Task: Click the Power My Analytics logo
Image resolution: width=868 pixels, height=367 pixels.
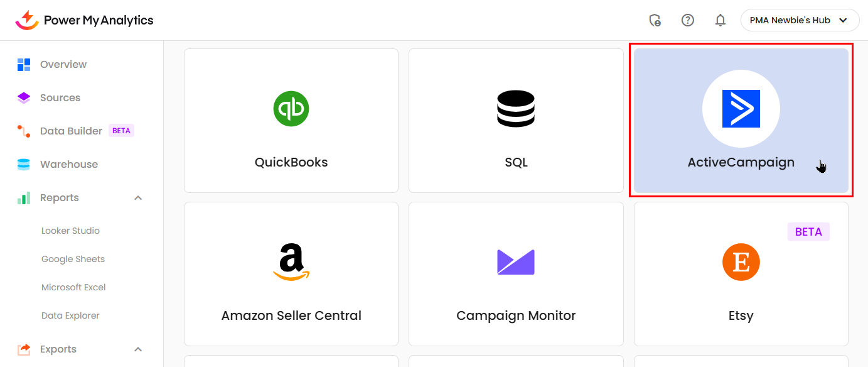Action: pos(84,20)
